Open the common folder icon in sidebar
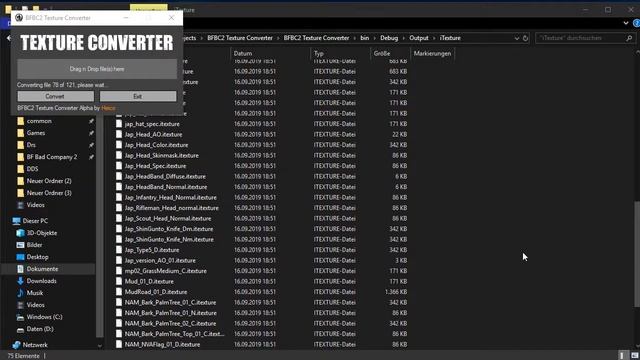Viewport: 640px width, 360px height. tap(20, 121)
